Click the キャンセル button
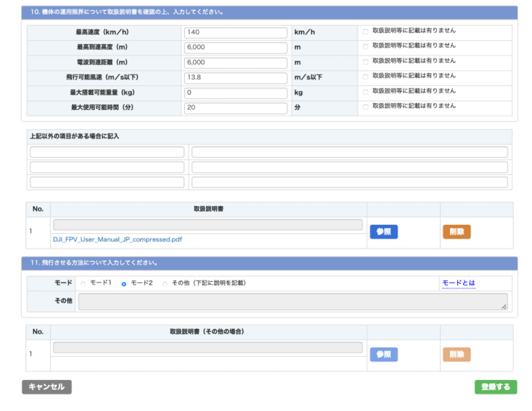532x411 pixels. pos(46,387)
